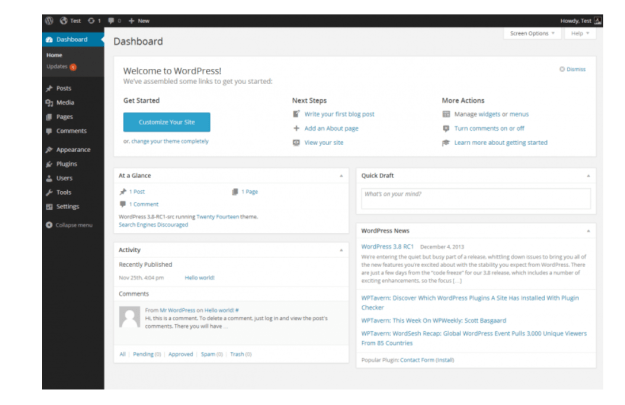The height and width of the screenshot is (405, 625).
Task: Click the plus icon beside About page
Action: pos(296,128)
